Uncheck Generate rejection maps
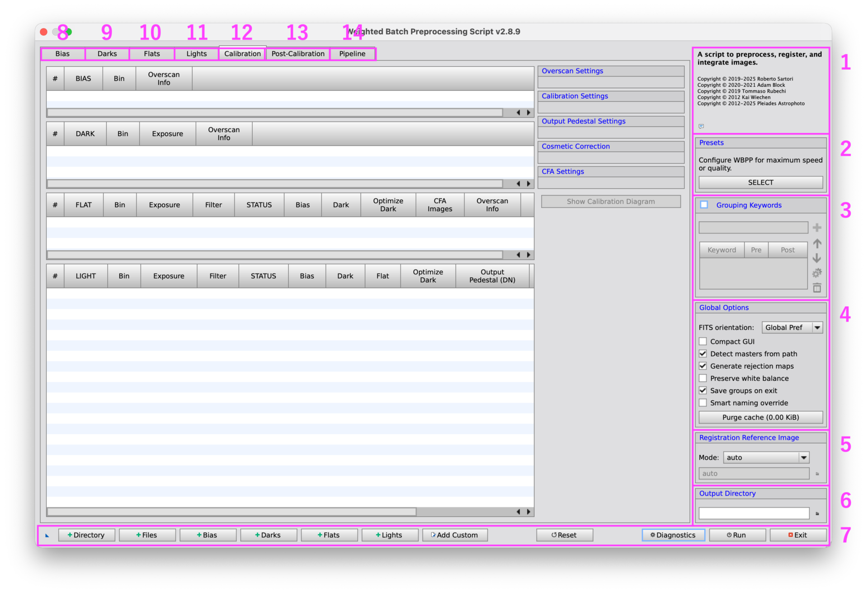Screen dimensions: 868x593 pyautogui.click(x=703, y=366)
